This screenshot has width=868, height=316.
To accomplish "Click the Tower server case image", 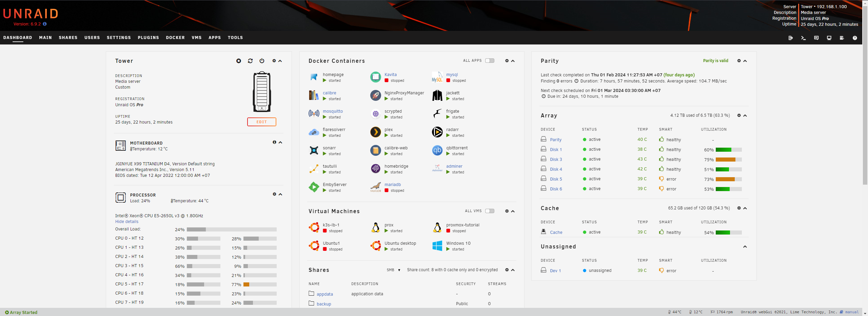I will coord(262,92).
